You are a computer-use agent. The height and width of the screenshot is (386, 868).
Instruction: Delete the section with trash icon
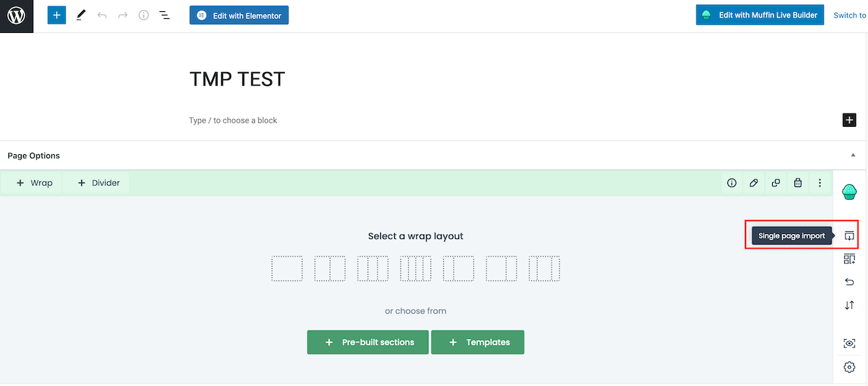pos(797,183)
